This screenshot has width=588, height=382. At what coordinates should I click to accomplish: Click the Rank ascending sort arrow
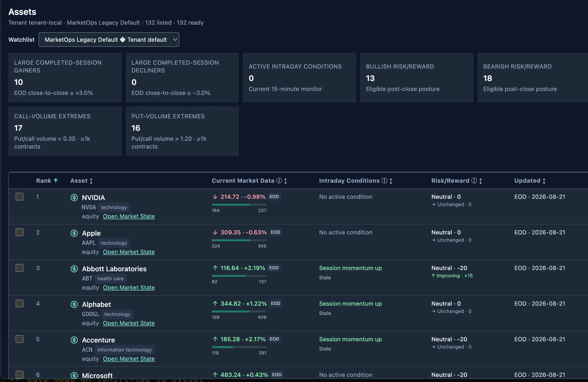pyautogui.click(x=56, y=181)
